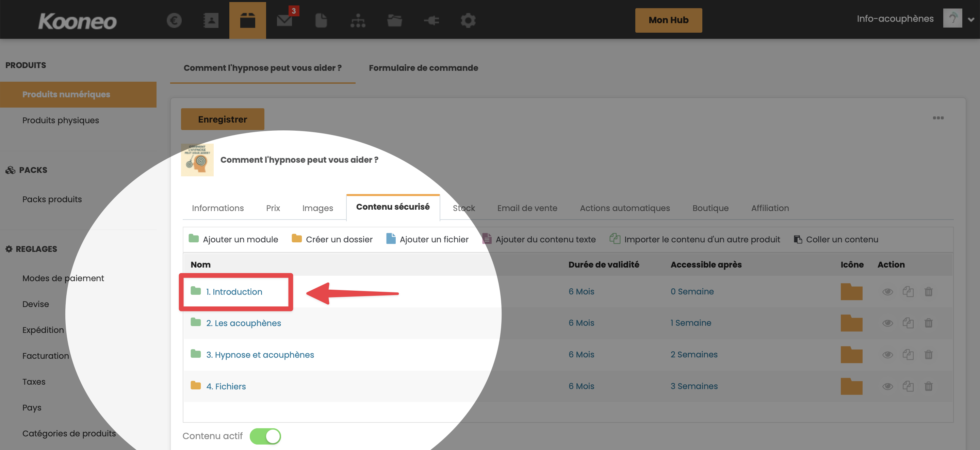The image size is (980, 450).
Task: Open the three-dots more options menu
Action: tap(938, 118)
